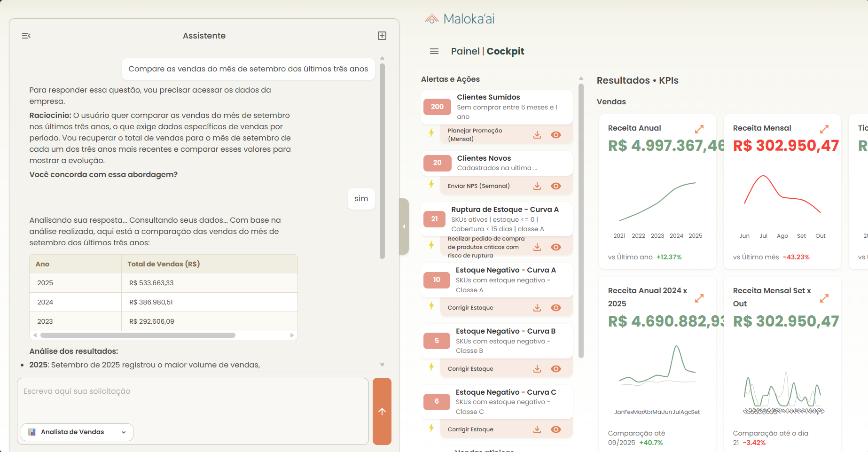The height and width of the screenshot is (452, 868).
Task: Expand the Receita Mensal chart
Action: coord(824,128)
